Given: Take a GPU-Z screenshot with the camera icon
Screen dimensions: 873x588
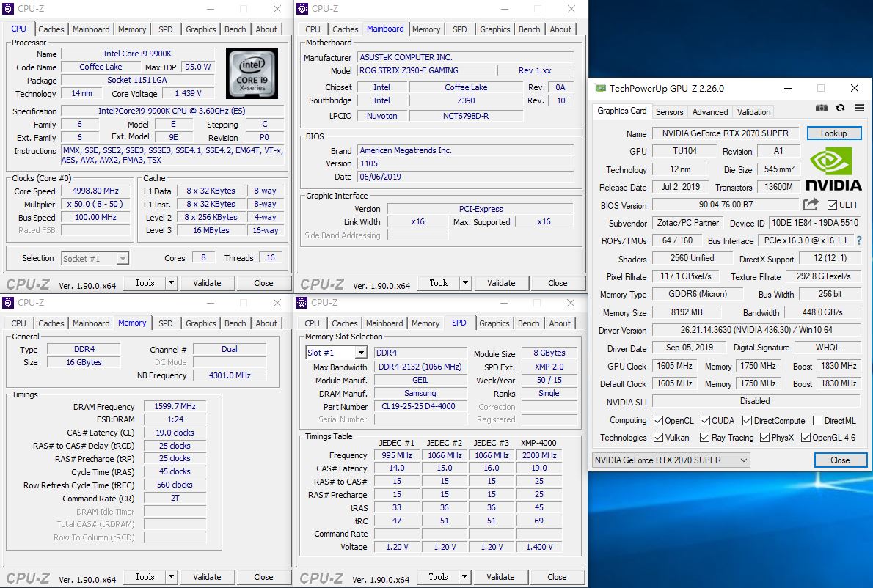Looking at the screenshot, I should (x=821, y=108).
